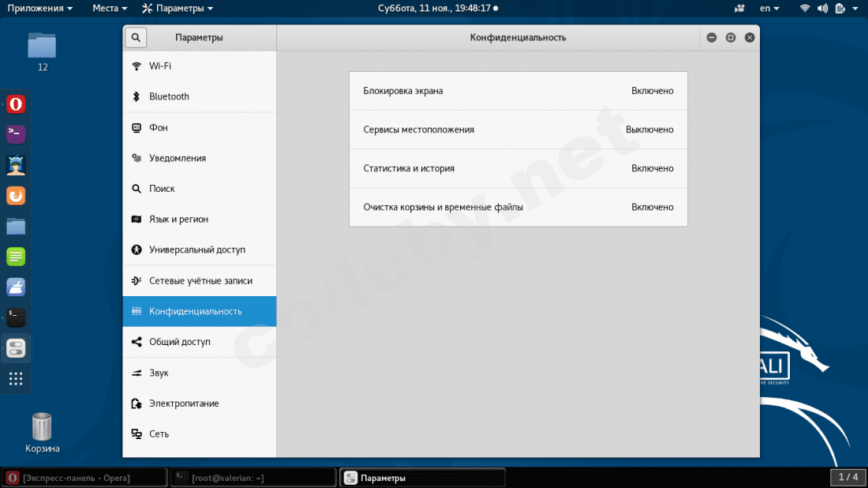Open Bluetooth settings panel
The width and height of the screenshot is (868, 488).
(200, 96)
